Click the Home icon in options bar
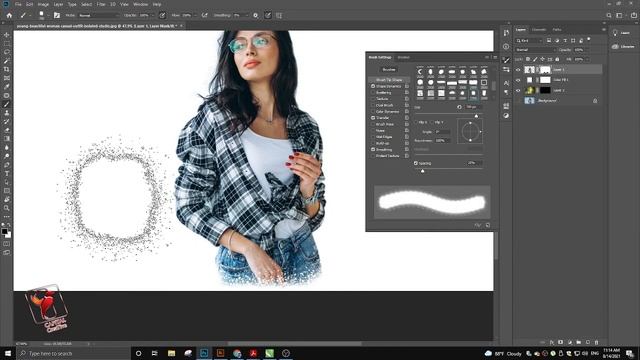640x360 pixels. (9, 16)
